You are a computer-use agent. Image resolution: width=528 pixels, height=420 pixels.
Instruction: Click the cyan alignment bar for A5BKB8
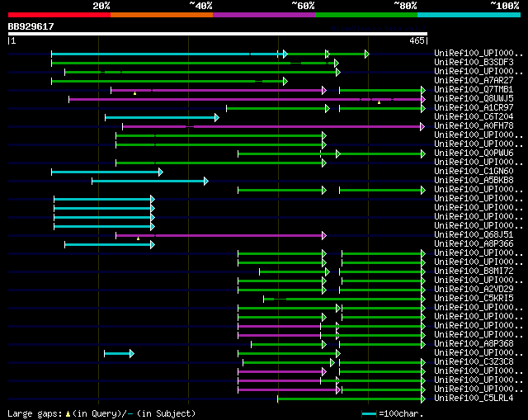(150, 182)
